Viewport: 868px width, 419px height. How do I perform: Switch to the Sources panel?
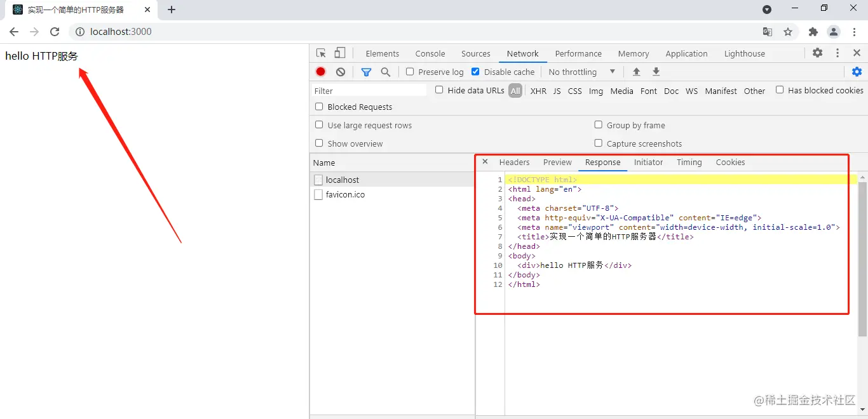tap(476, 54)
